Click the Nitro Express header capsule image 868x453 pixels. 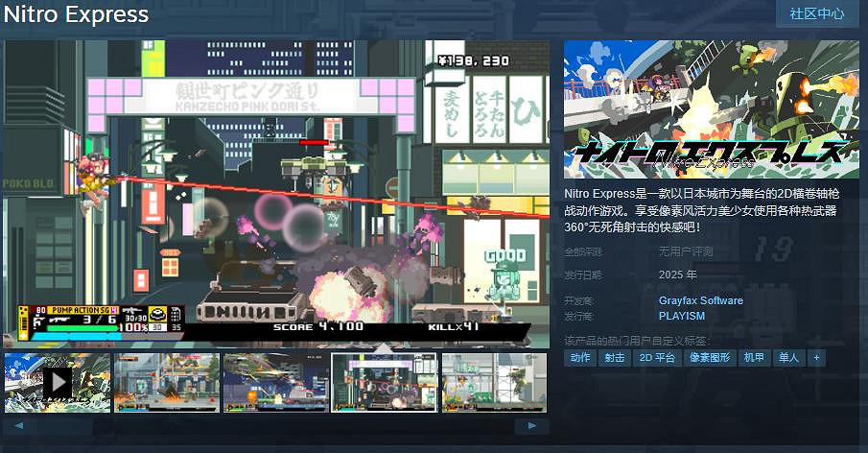[712, 109]
